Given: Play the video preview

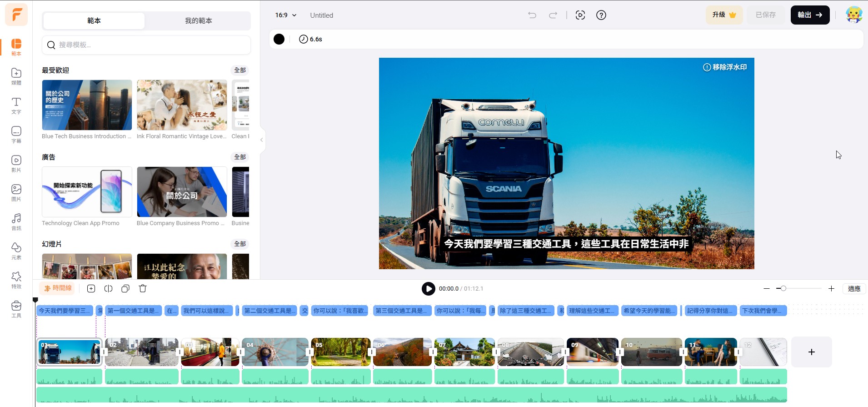Looking at the screenshot, I should pyautogui.click(x=428, y=289).
